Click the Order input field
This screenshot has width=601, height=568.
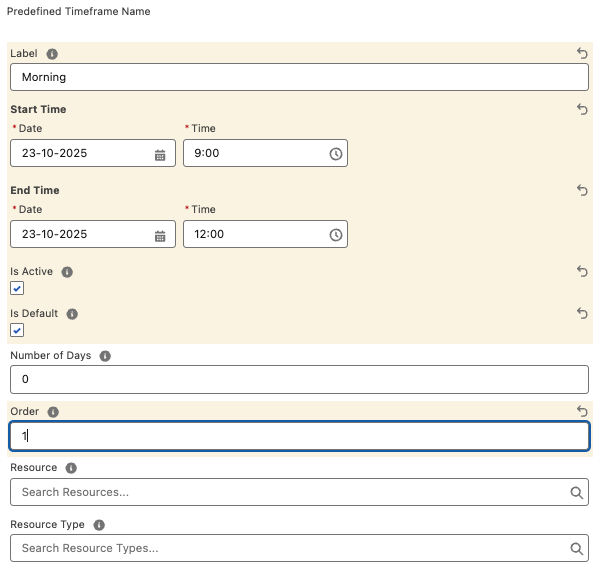pyautogui.click(x=298, y=436)
